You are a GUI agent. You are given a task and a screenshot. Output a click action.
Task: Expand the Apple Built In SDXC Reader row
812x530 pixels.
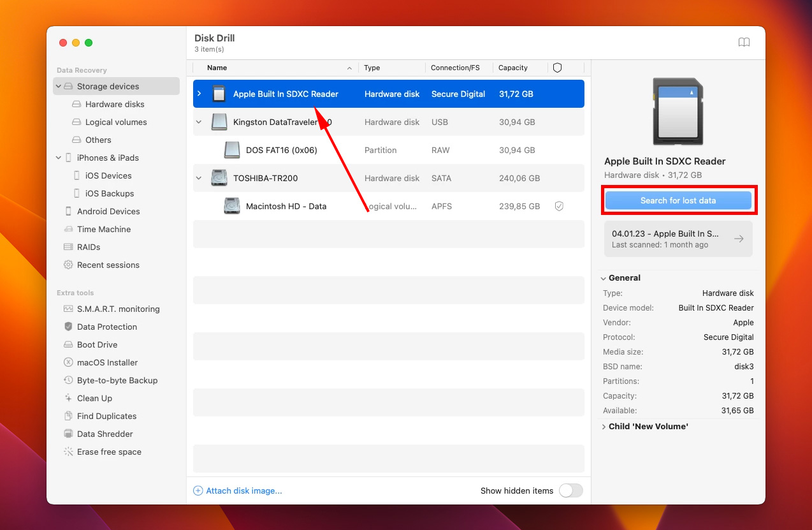[x=199, y=94]
